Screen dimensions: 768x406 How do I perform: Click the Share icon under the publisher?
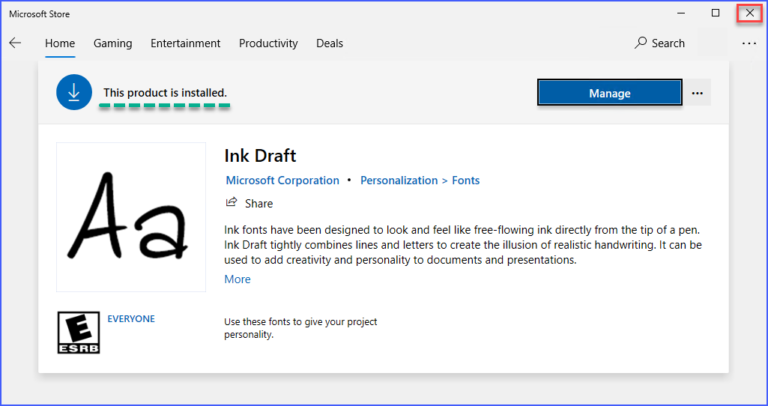(232, 203)
